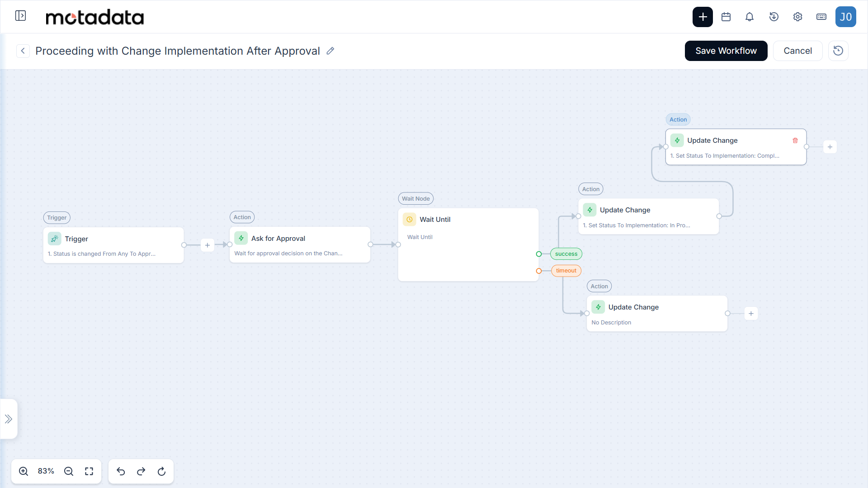
Task: Add node after the Compl Update Change
Action: (830, 147)
